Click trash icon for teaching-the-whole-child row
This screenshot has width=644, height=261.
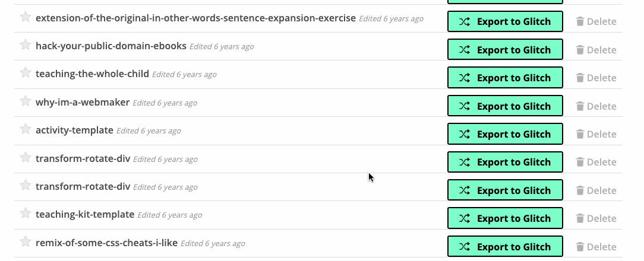coord(580,78)
